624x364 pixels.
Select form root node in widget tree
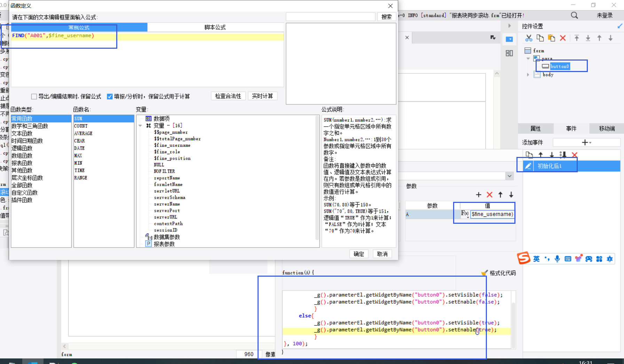point(538,51)
